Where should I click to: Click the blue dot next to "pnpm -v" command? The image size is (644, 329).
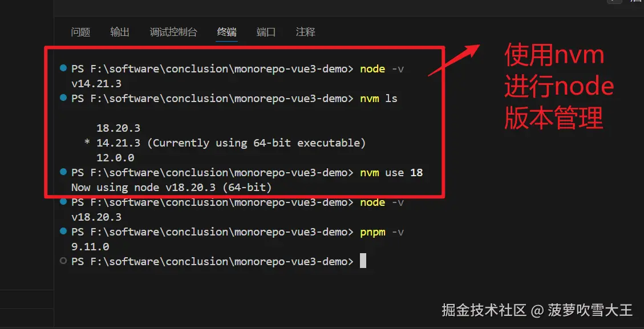[62, 231]
